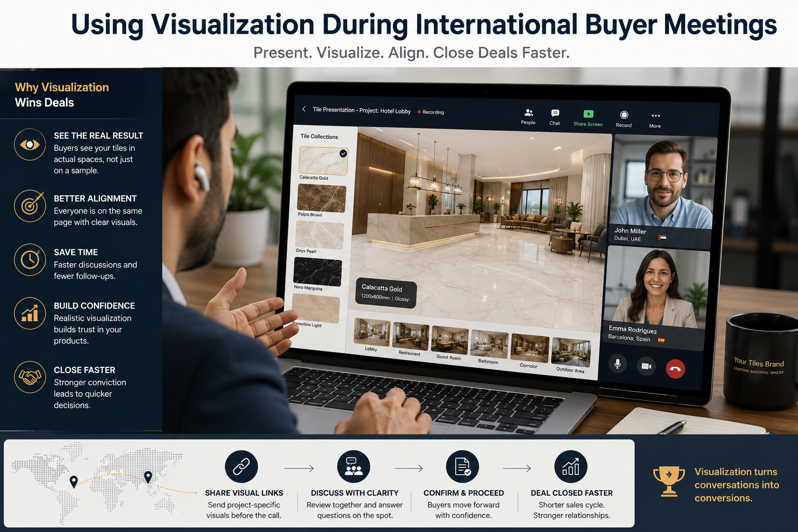Click the document check icon above Confirm & Proceed
Screen dimensions: 798x532
point(462,467)
